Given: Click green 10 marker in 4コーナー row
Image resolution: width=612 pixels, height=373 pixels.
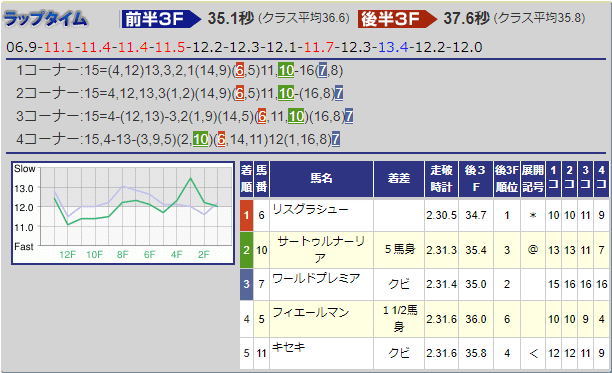Looking at the screenshot, I should tap(201, 139).
